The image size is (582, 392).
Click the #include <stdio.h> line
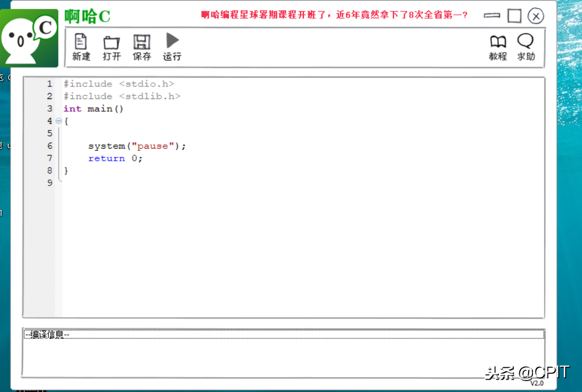[119, 84]
